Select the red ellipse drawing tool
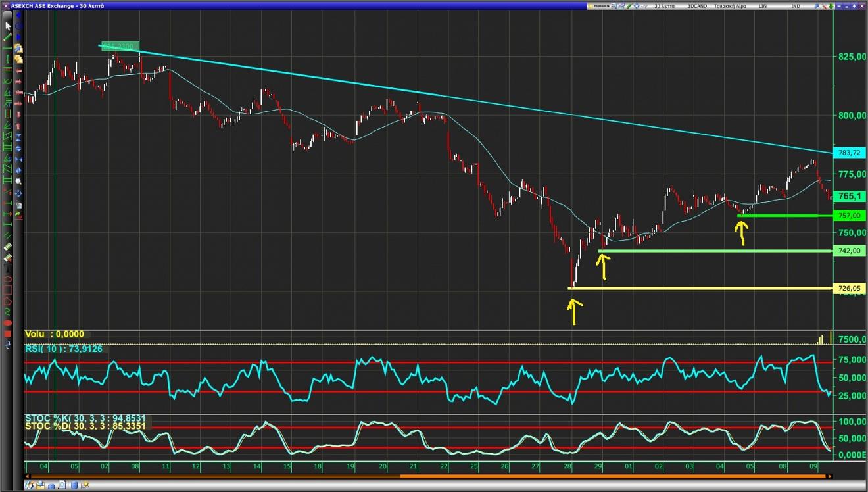This screenshot has width=868, height=492. pyautogui.click(x=8, y=323)
